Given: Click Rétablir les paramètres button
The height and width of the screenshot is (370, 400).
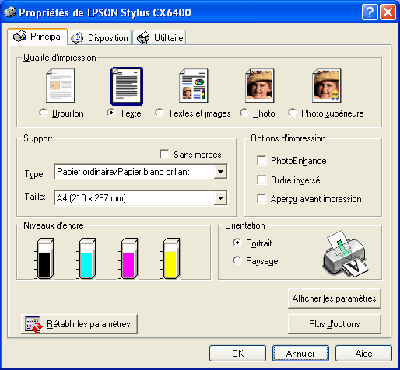Looking at the screenshot, I should [79, 324].
